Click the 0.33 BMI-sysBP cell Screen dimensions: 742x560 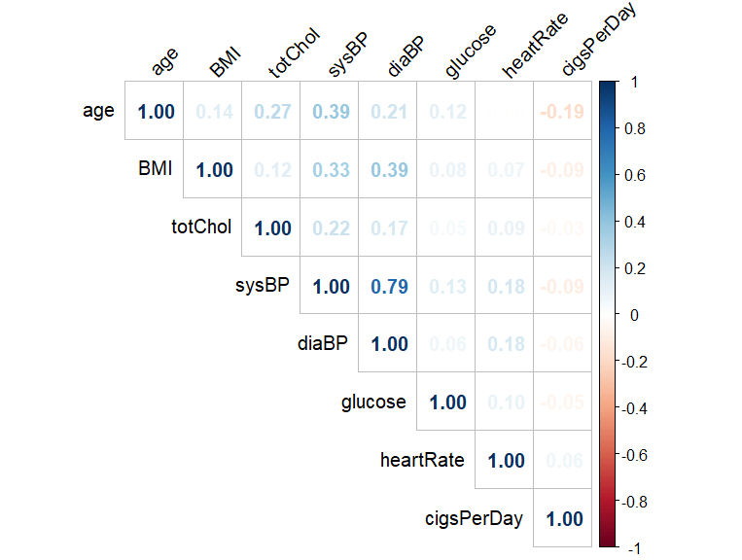coord(331,170)
